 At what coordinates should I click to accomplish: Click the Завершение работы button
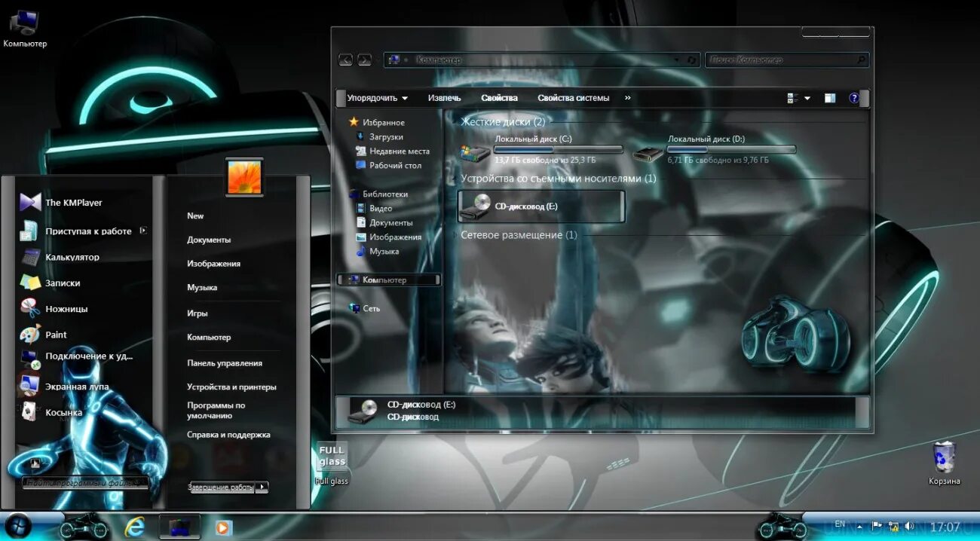[x=222, y=488]
